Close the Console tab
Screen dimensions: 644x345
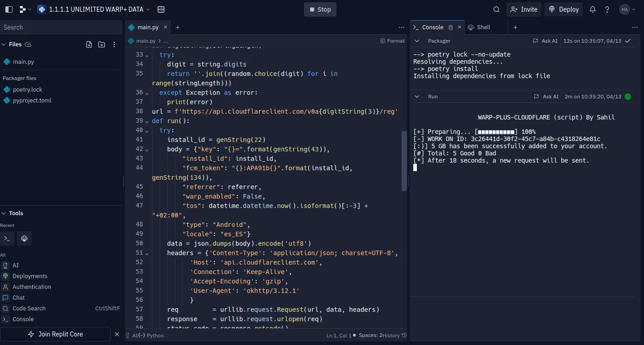(x=460, y=27)
